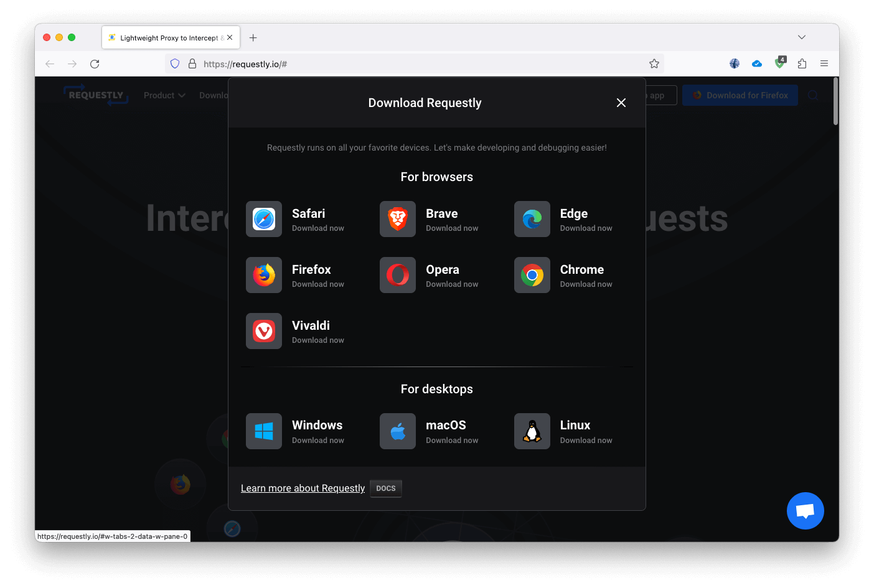The height and width of the screenshot is (588, 874).
Task: Click the Opera browser icon
Action: [x=398, y=275]
